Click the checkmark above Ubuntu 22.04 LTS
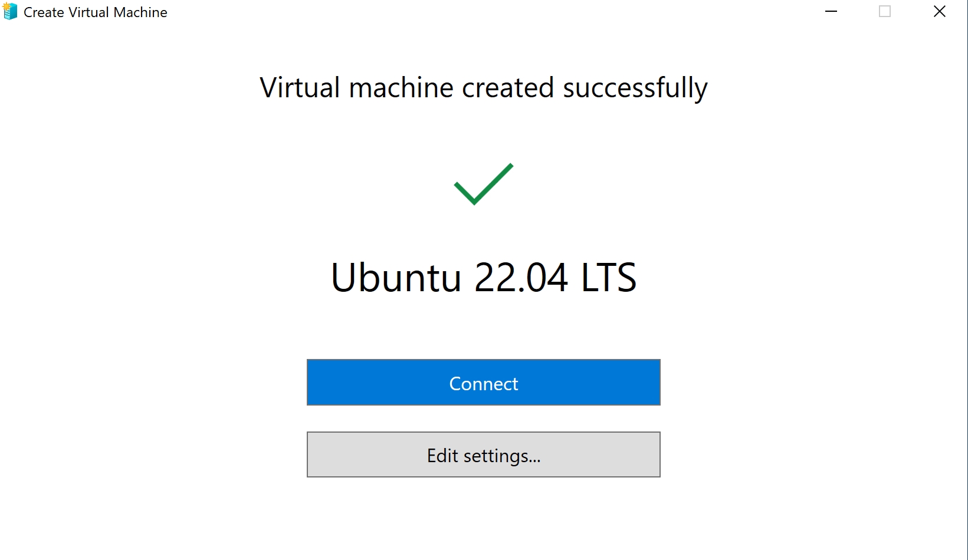This screenshot has height=560, width=968. point(483,185)
